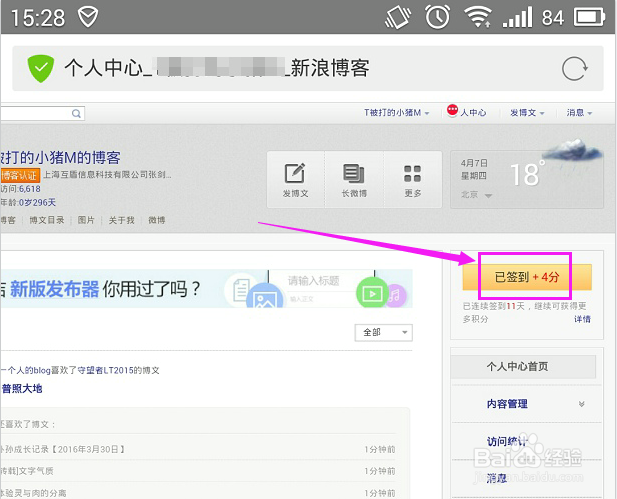Open the 详情 link under check-in
The width and height of the screenshot is (617, 499).
coord(582,319)
